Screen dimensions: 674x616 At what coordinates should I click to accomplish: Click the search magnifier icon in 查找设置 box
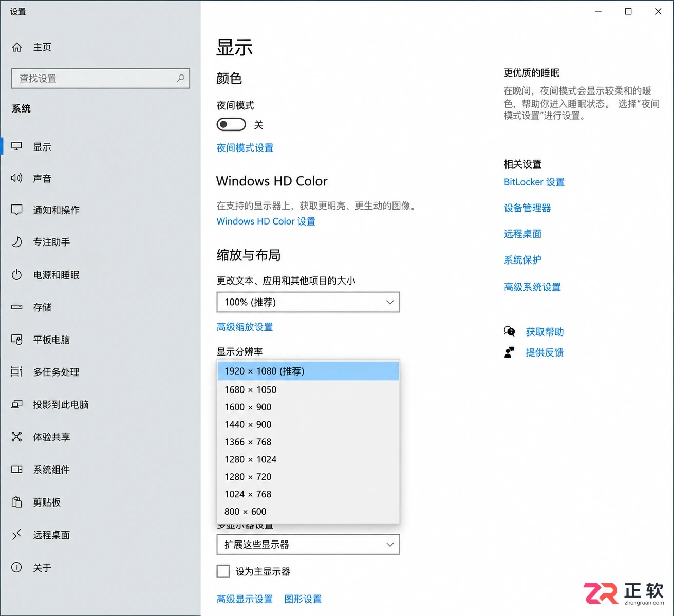click(x=180, y=78)
